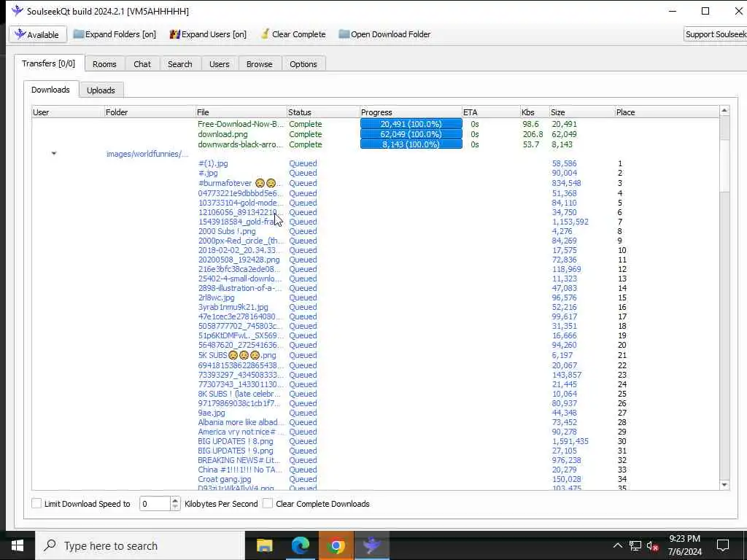Sort by the Place column header
Image resolution: width=747 pixels, height=560 pixels.
click(667, 112)
